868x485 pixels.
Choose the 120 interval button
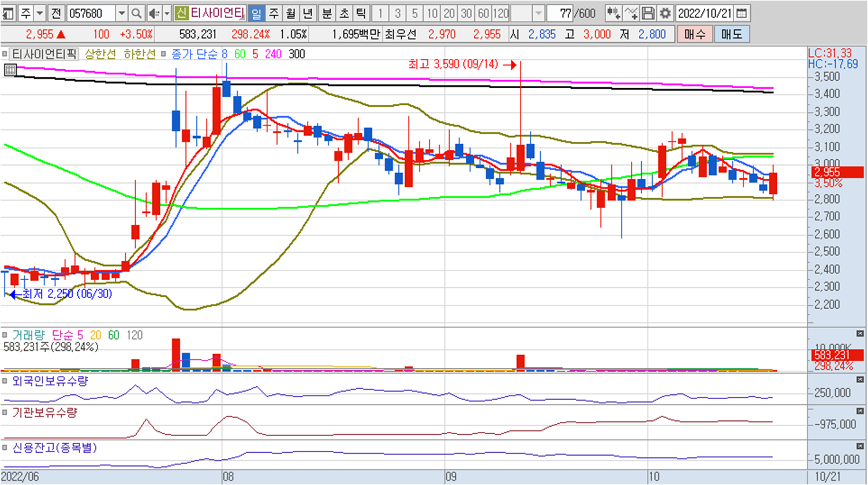coord(501,13)
